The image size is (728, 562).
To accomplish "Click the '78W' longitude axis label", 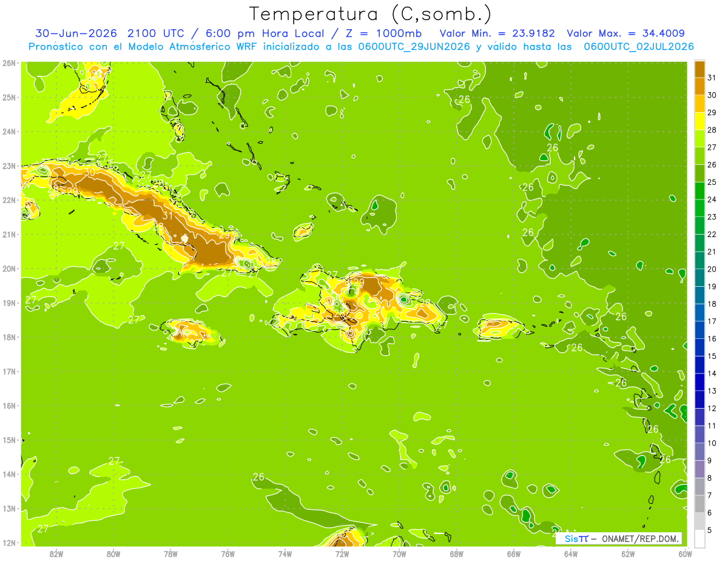I will (x=170, y=554).
